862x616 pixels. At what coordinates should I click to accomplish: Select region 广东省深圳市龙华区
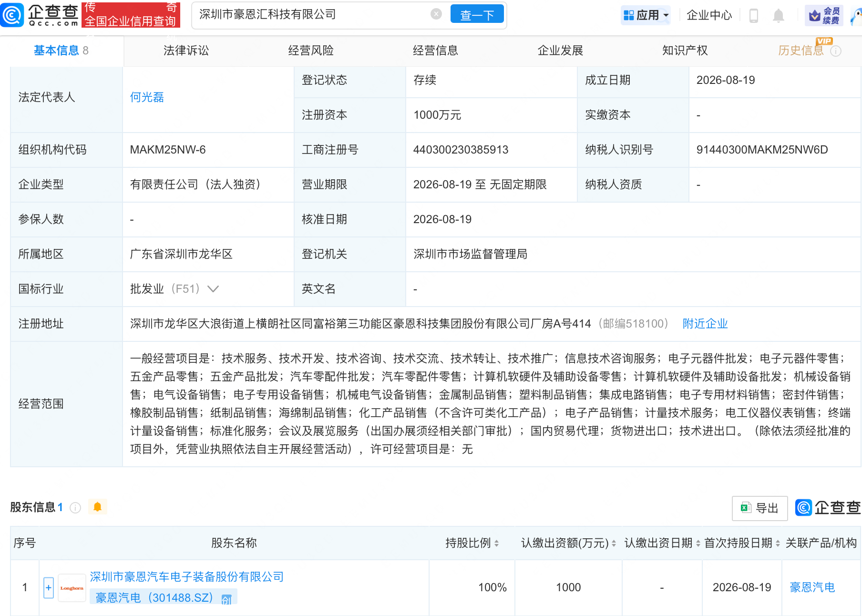tap(181, 254)
